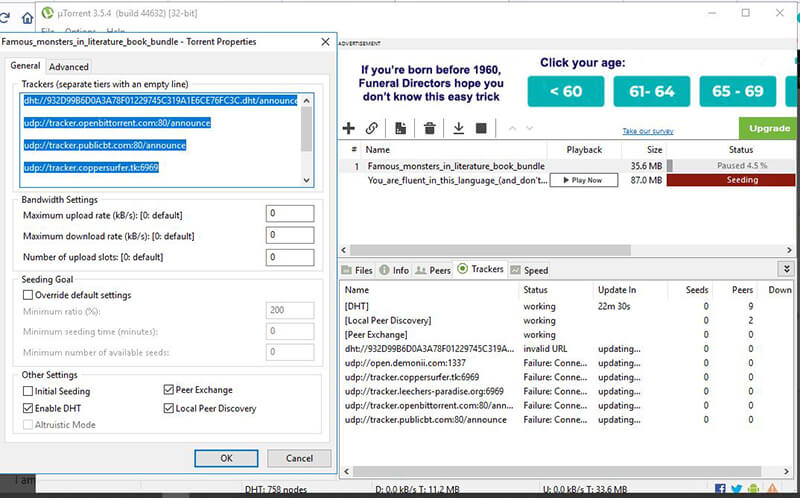The image size is (800, 498).
Task: Open the Files tab
Action: point(357,270)
